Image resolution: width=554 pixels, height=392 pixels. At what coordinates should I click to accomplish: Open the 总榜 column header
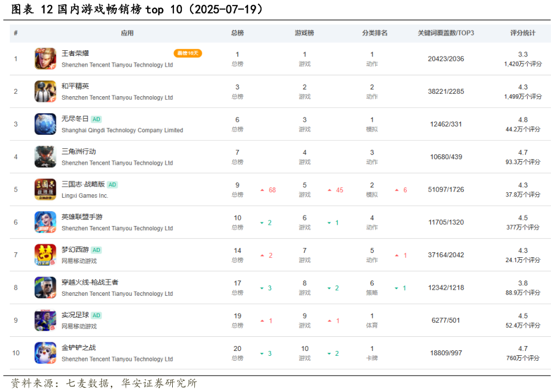(237, 33)
